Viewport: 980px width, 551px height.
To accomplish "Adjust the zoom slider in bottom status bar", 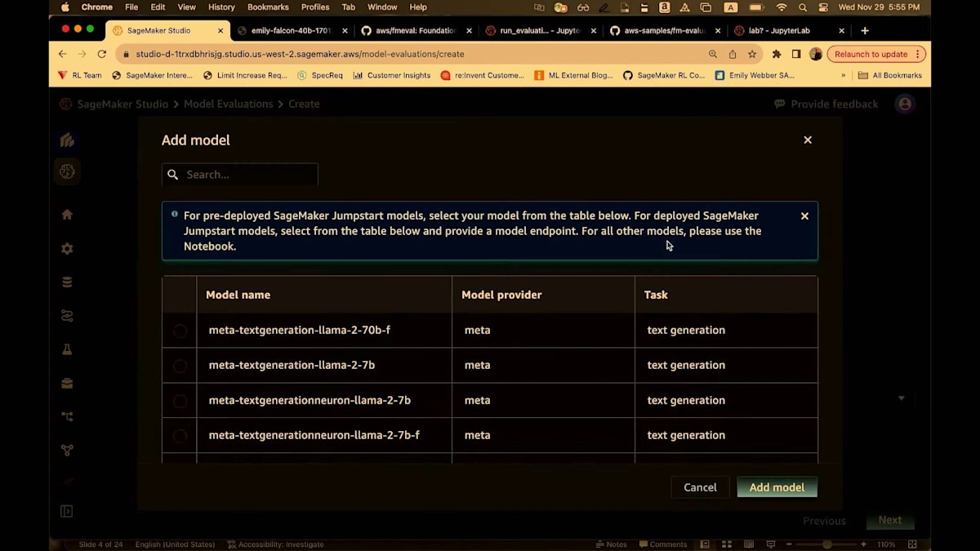I will 826,544.
